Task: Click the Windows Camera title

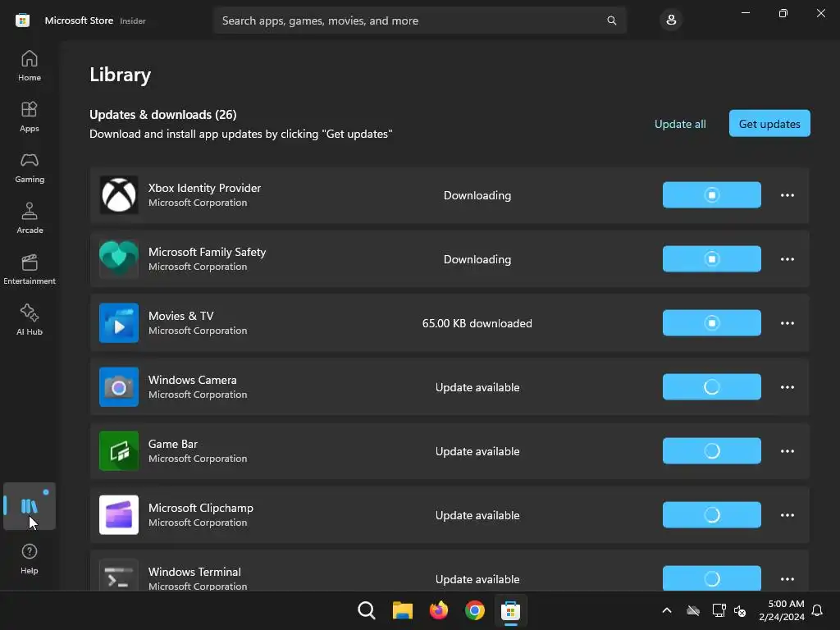Action: [x=192, y=380]
